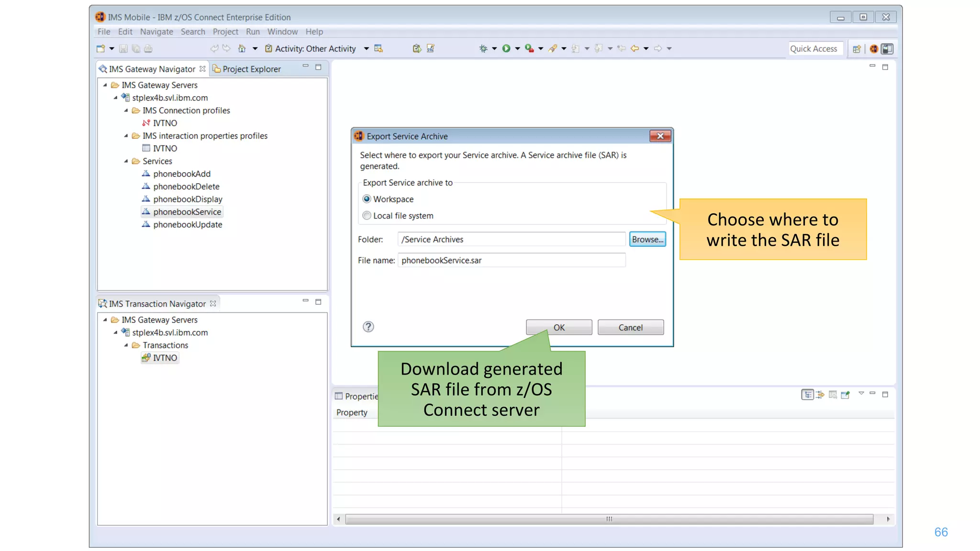Viewport: 980px width, 551px height.
Task: Select IVTNO transaction in Transaction Navigator
Action: [x=160, y=358]
